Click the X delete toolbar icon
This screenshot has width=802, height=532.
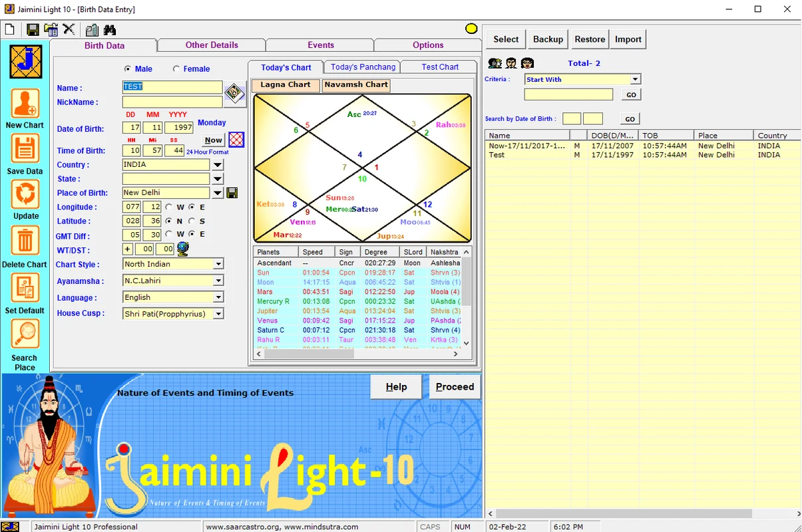[69, 29]
